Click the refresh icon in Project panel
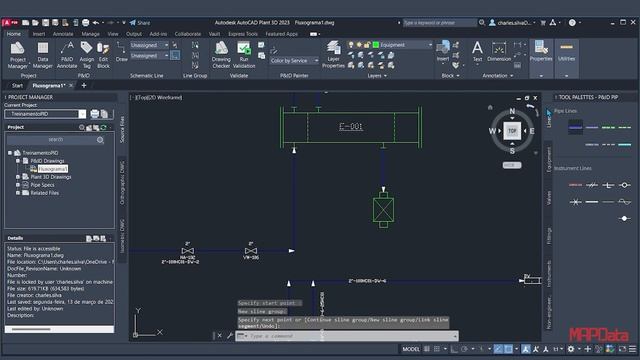Image resolution: width=640 pixels, height=360 pixels. pos(103,127)
